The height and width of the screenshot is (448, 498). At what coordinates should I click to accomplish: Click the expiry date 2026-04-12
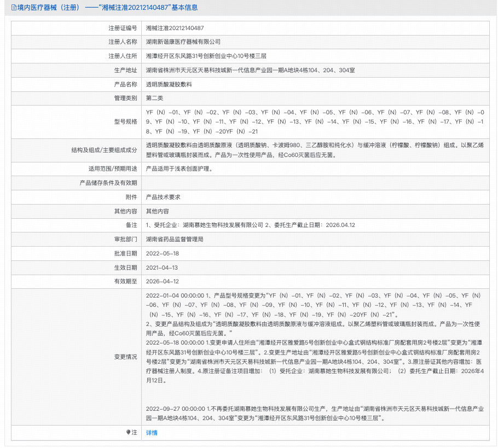click(x=163, y=282)
